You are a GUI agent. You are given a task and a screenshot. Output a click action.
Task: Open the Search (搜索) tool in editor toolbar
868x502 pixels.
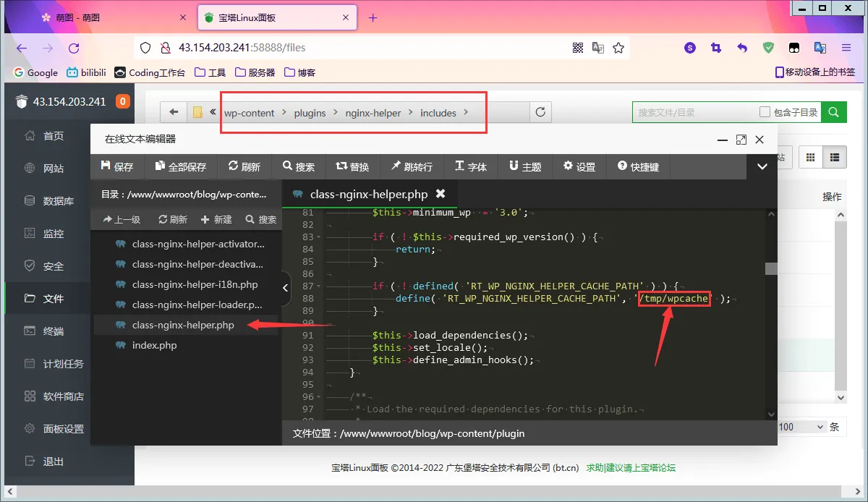coord(299,166)
